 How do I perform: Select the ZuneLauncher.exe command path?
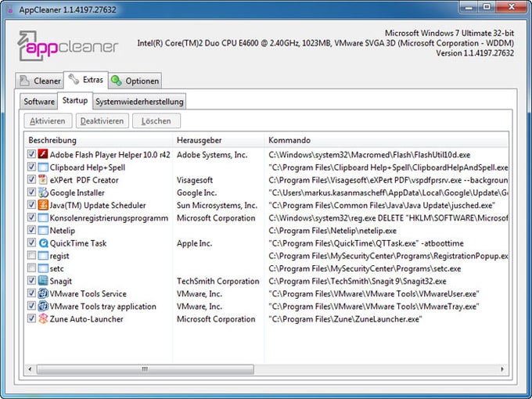(345, 319)
